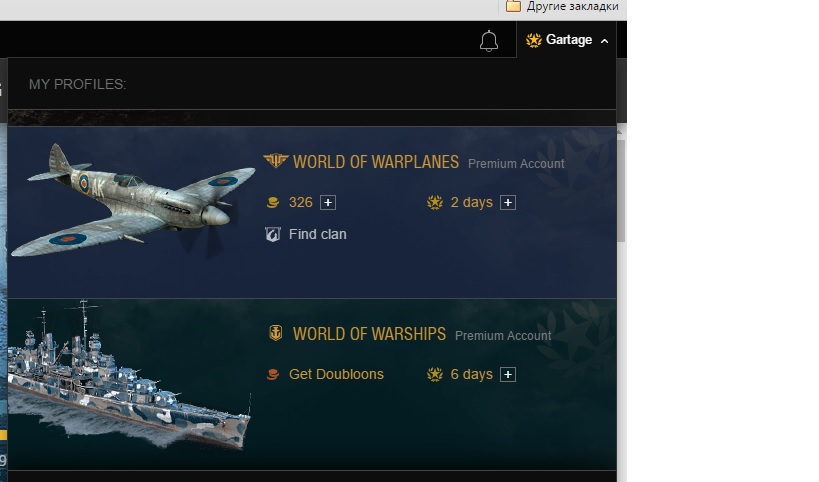The width and height of the screenshot is (819, 482).
Task: Click the gold coins icon next to 326
Action: pos(273,202)
